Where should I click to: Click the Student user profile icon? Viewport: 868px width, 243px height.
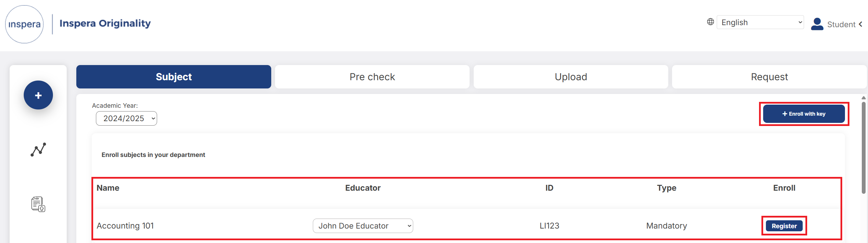click(x=817, y=24)
